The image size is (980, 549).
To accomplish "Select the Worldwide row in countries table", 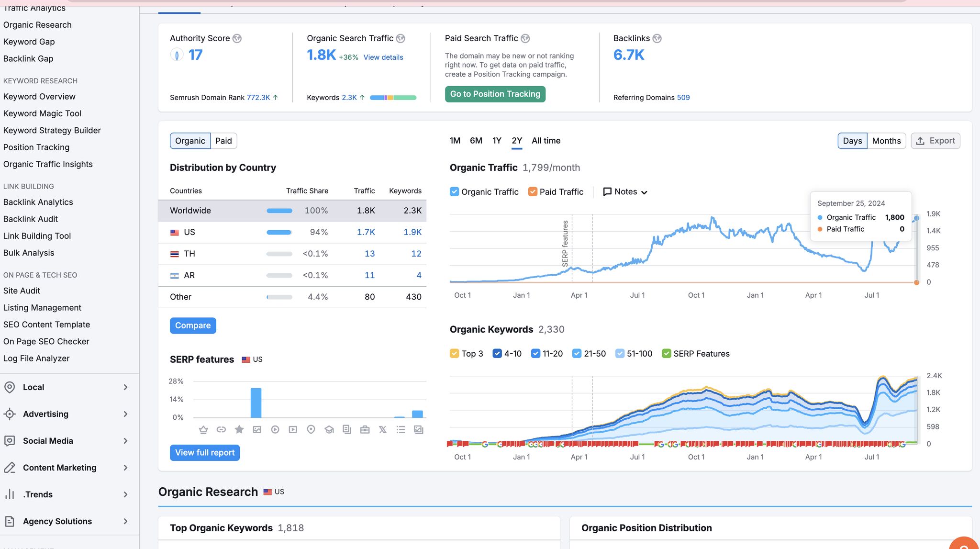I will click(x=292, y=211).
